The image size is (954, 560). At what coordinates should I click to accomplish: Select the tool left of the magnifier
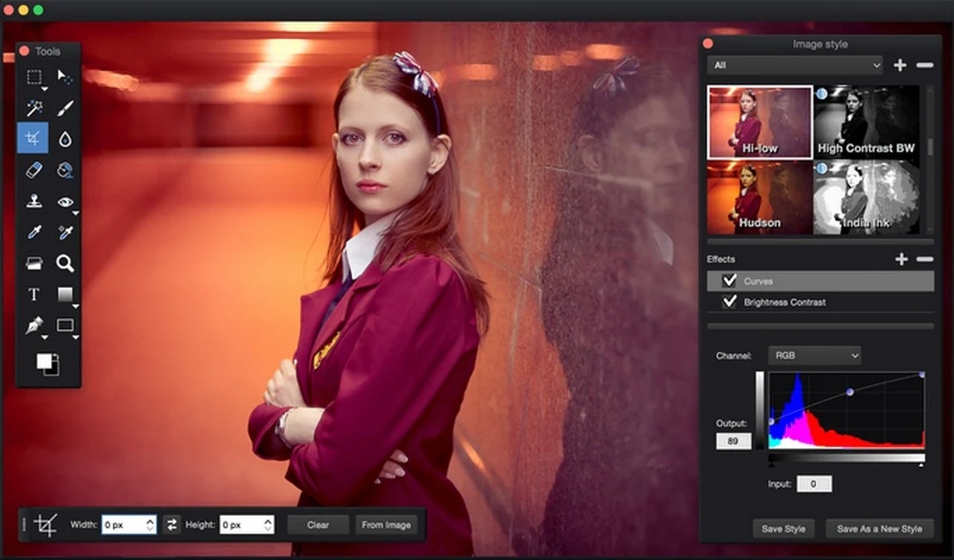34,264
